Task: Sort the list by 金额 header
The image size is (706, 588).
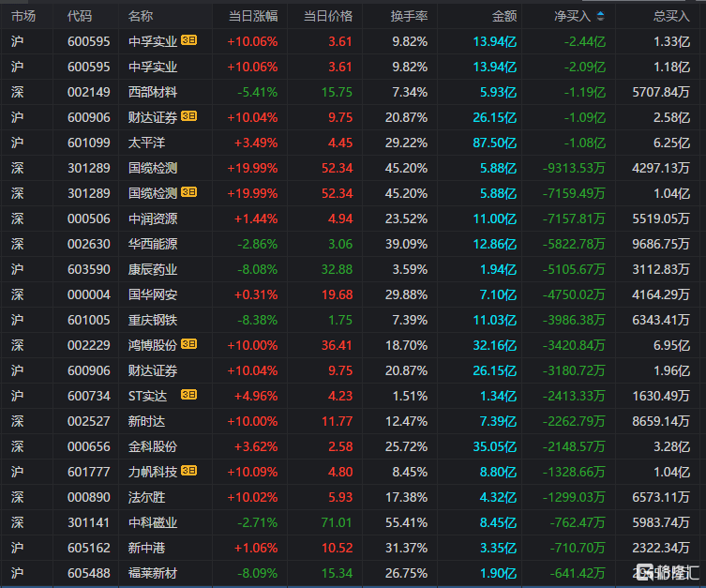Action: tap(503, 16)
